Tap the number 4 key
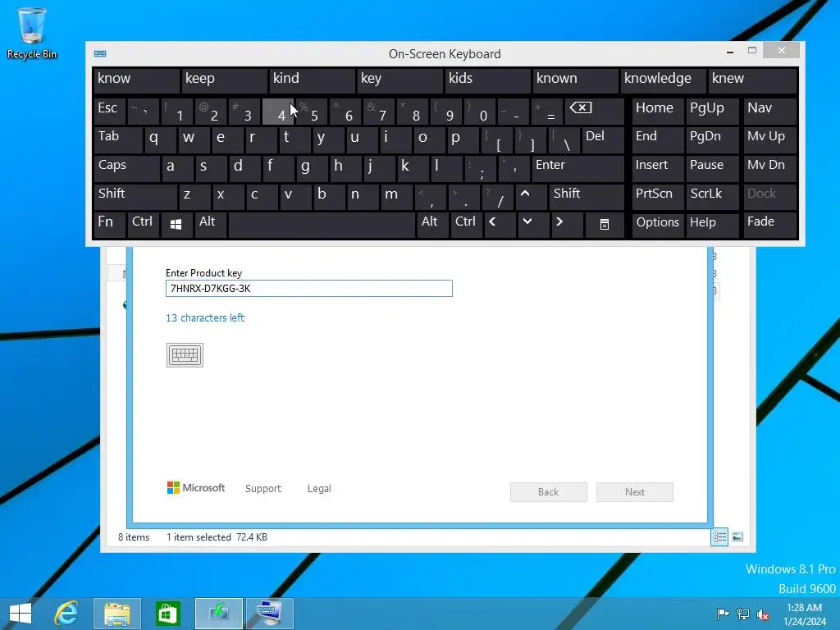 tap(277, 112)
